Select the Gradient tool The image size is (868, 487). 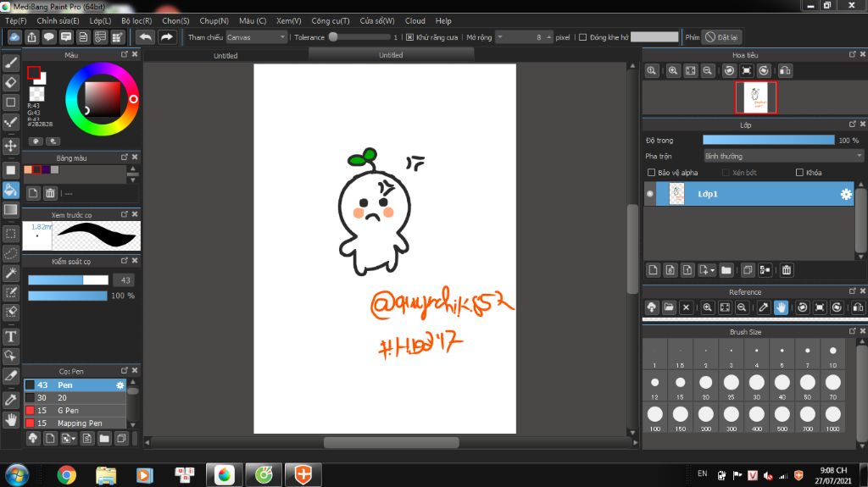click(x=10, y=210)
